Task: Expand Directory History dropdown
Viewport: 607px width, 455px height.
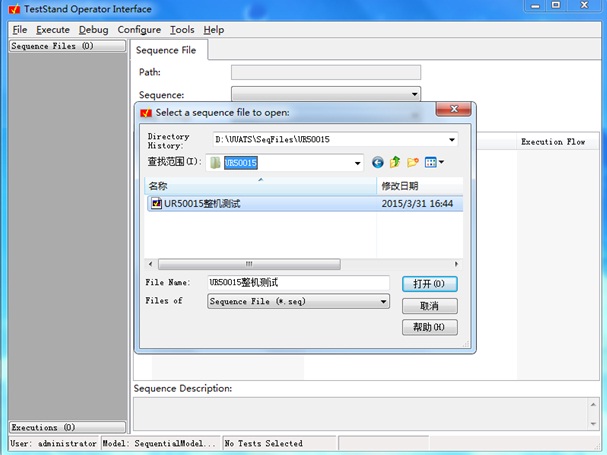Action: pos(452,140)
